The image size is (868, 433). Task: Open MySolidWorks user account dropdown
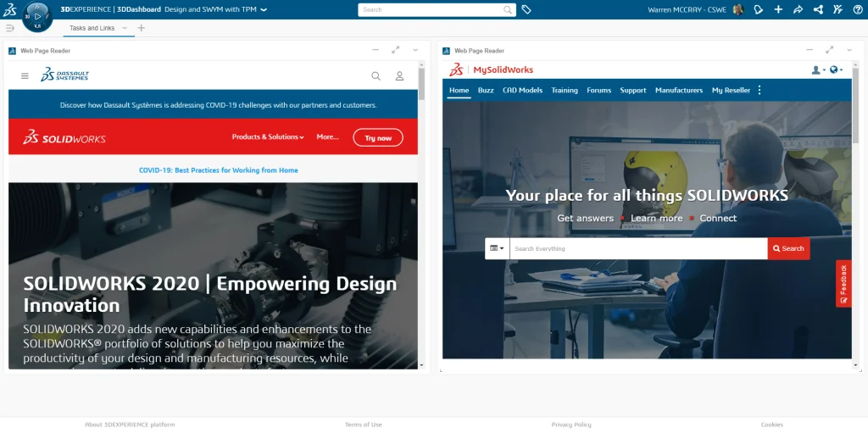click(818, 69)
